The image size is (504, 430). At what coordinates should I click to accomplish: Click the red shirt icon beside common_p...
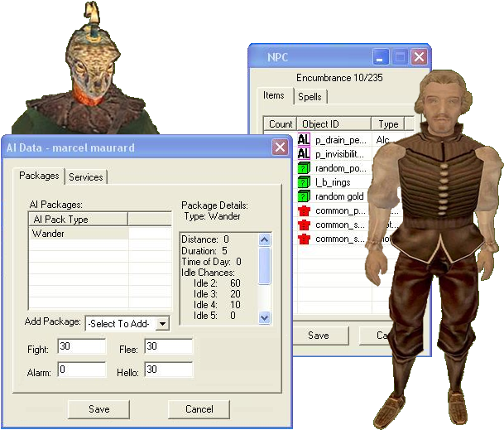coord(304,210)
